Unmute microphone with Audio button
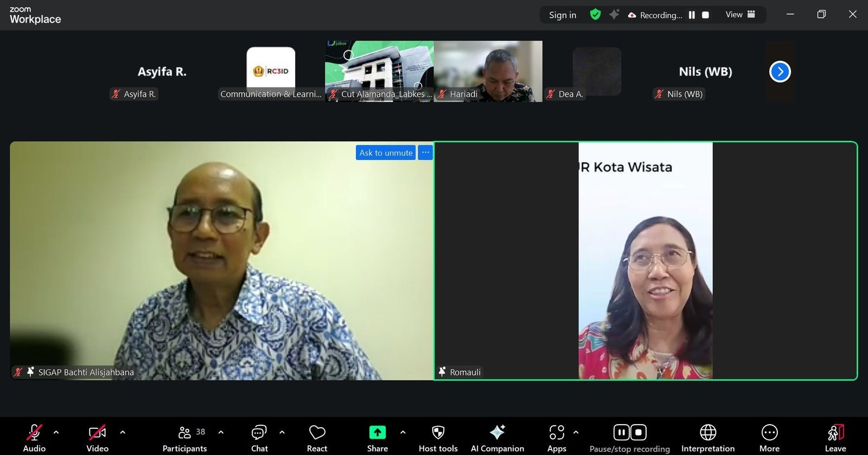Viewport: 868px width, 455px height. tap(34, 438)
